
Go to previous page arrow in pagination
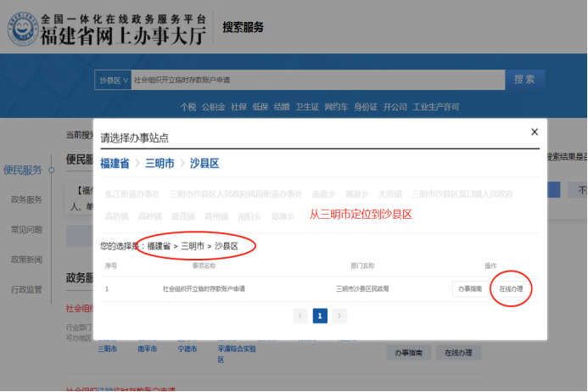pyautogui.click(x=300, y=316)
